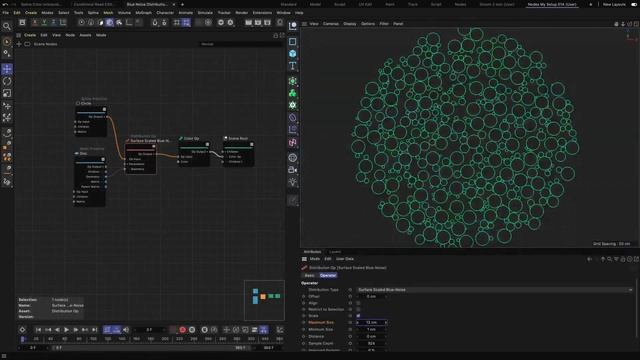
Task: Toggle the Align checkbox
Action: (358, 303)
